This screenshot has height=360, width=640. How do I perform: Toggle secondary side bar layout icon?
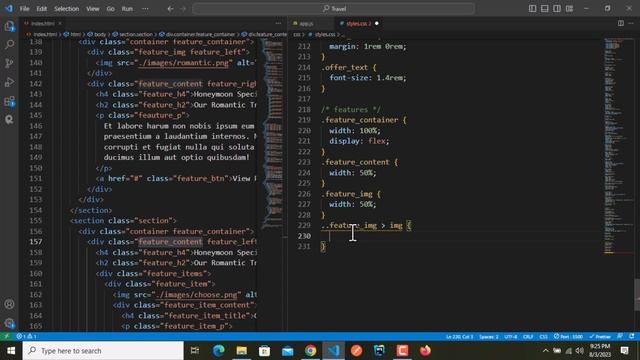tap(557, 9)
